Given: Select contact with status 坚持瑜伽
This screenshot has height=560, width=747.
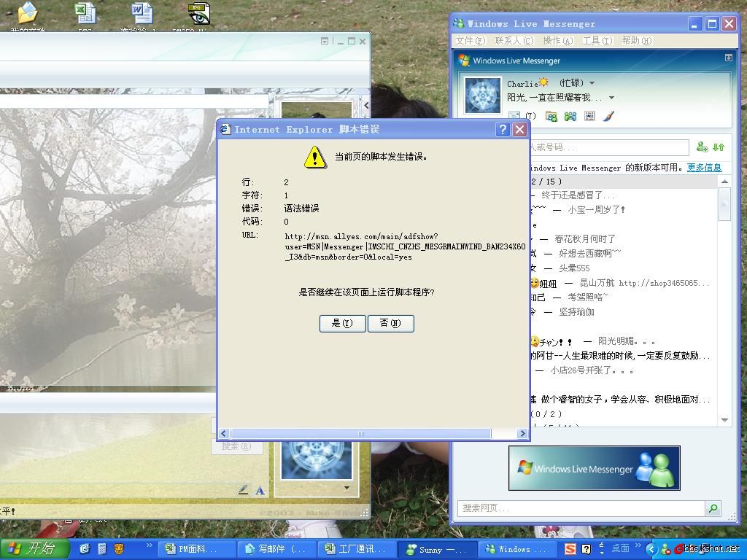Looking at the screenshot, I should pos(623,312).
